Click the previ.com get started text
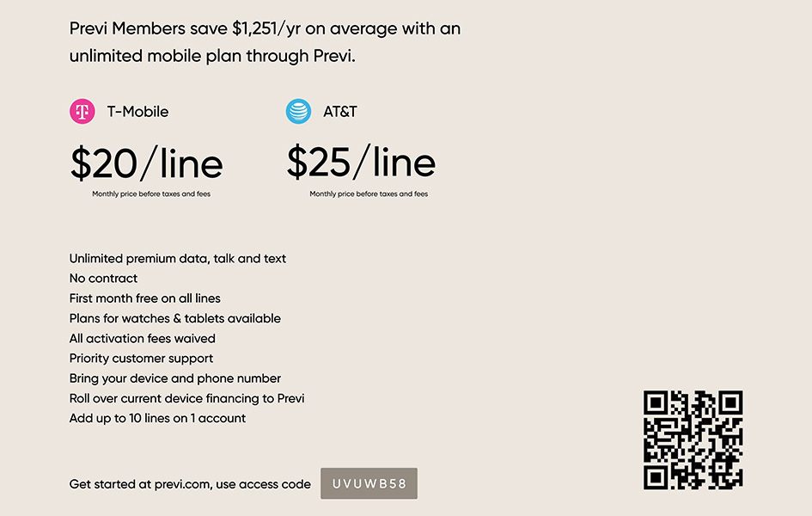 tap(190, 484)
